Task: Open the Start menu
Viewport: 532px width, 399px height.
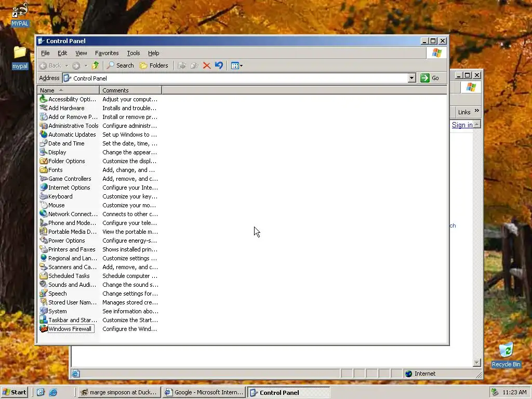Action: click(14, 392)
